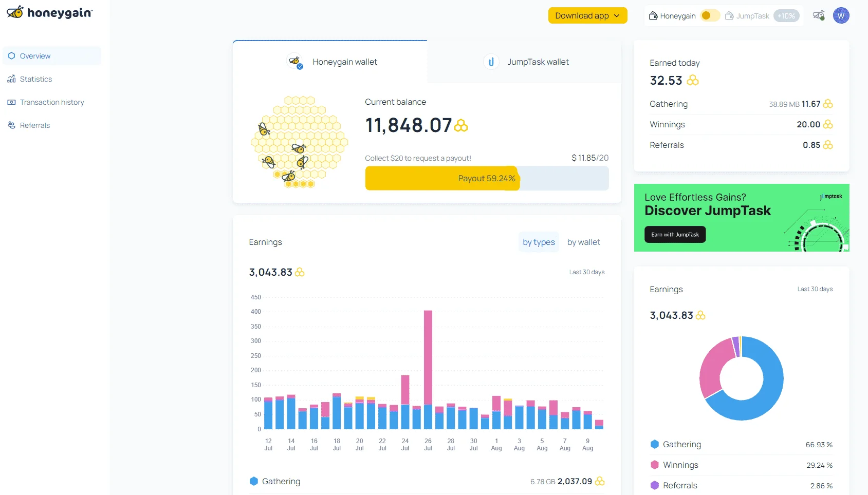Viewport: 868px width, 495px height.
Task: Click the +10% JumpTask bonus badge
Action: pyautogui.click(x=786, y=16)
